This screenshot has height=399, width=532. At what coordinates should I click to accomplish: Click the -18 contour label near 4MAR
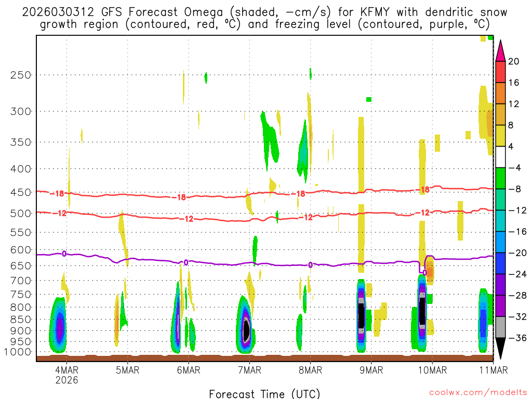click(x=57, y=194)
